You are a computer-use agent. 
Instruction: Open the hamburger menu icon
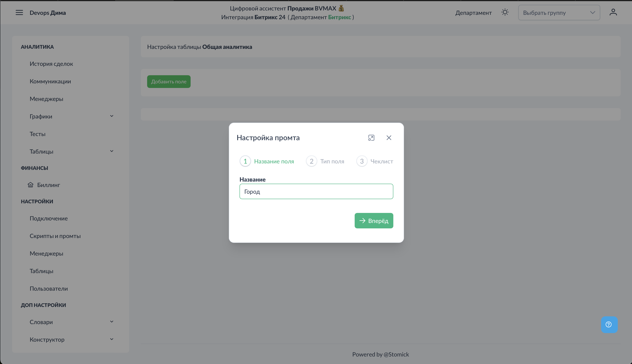[19, 13]
